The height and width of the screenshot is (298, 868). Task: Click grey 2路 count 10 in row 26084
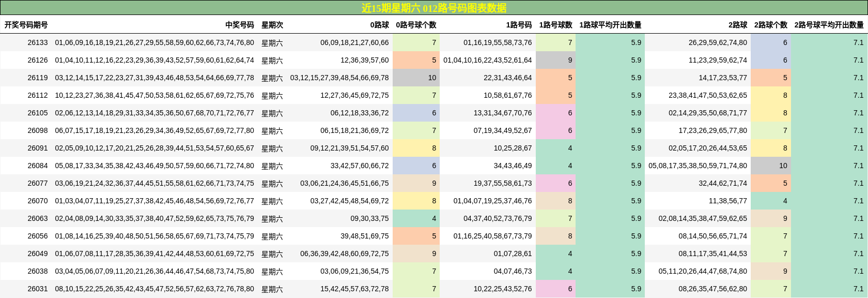(x=771, y=166)
